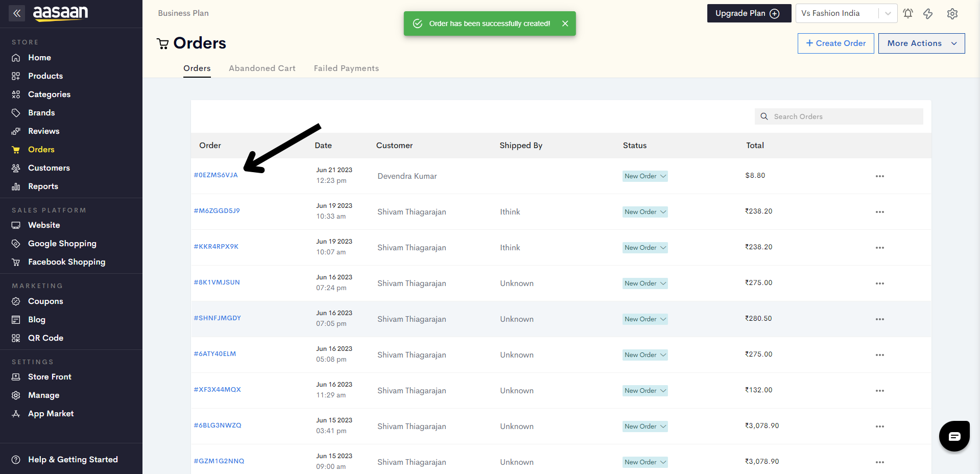The image size is (980, 474).
Task: Expand the More Actions dropdown
Action: (921, 43)
